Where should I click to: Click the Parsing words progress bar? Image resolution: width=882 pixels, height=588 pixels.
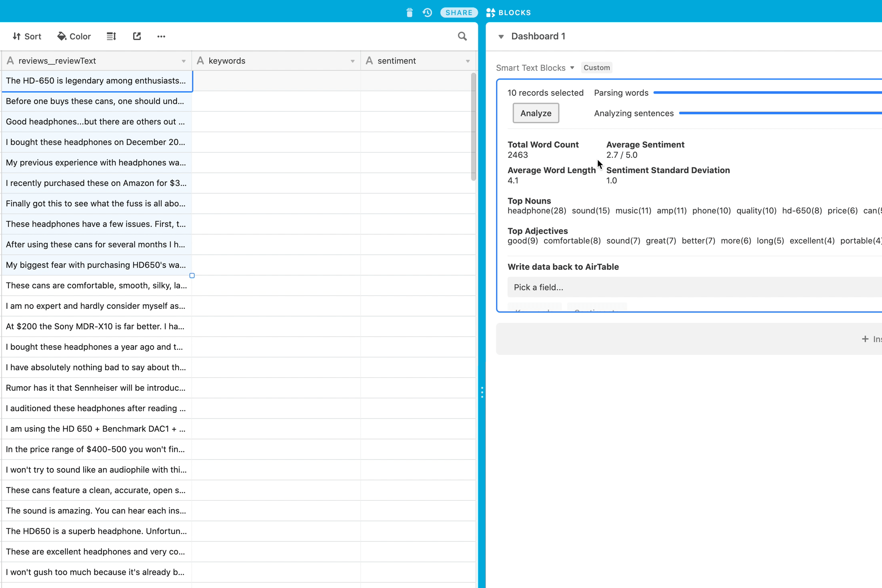pyautogui.click(x=767, y=93)
